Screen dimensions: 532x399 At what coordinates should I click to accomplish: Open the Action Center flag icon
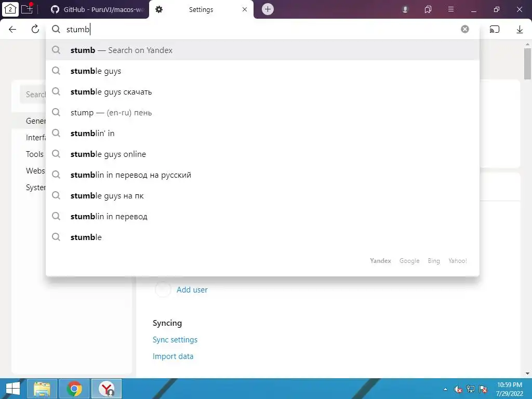483,389
